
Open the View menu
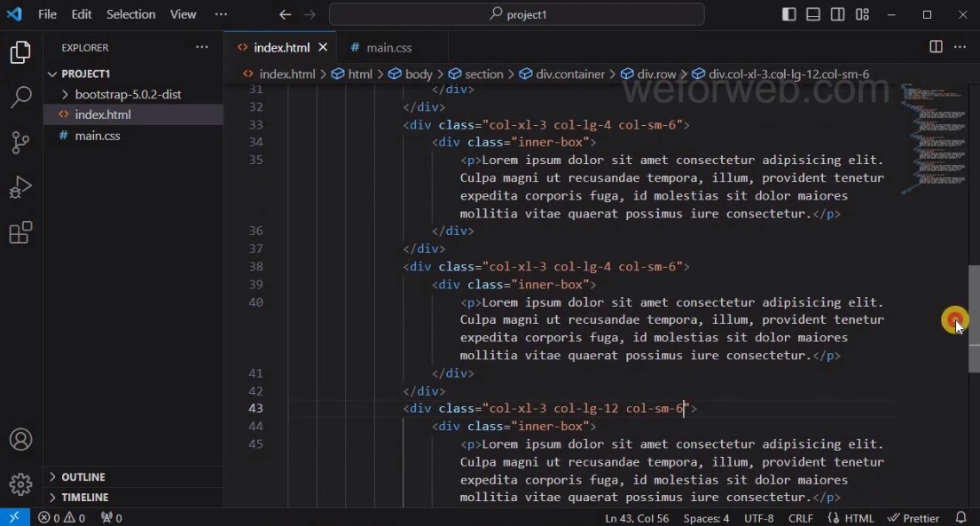[x=183, y=14]
